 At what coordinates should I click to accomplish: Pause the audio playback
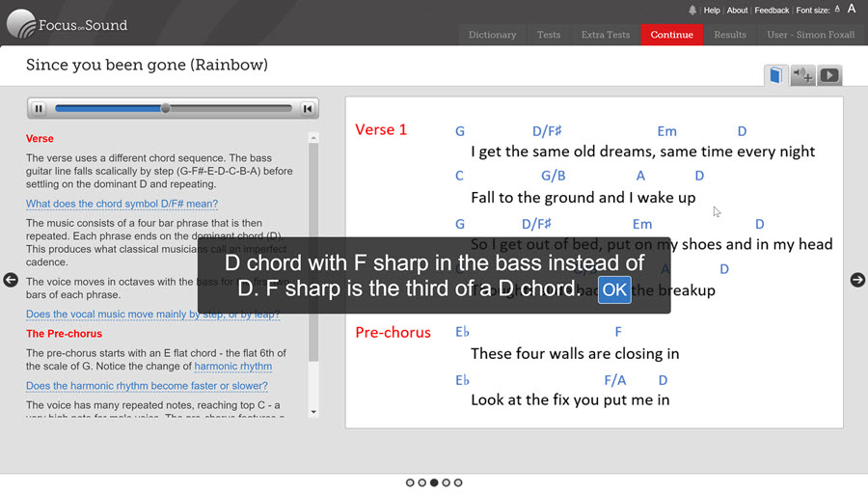coord(39,109)
